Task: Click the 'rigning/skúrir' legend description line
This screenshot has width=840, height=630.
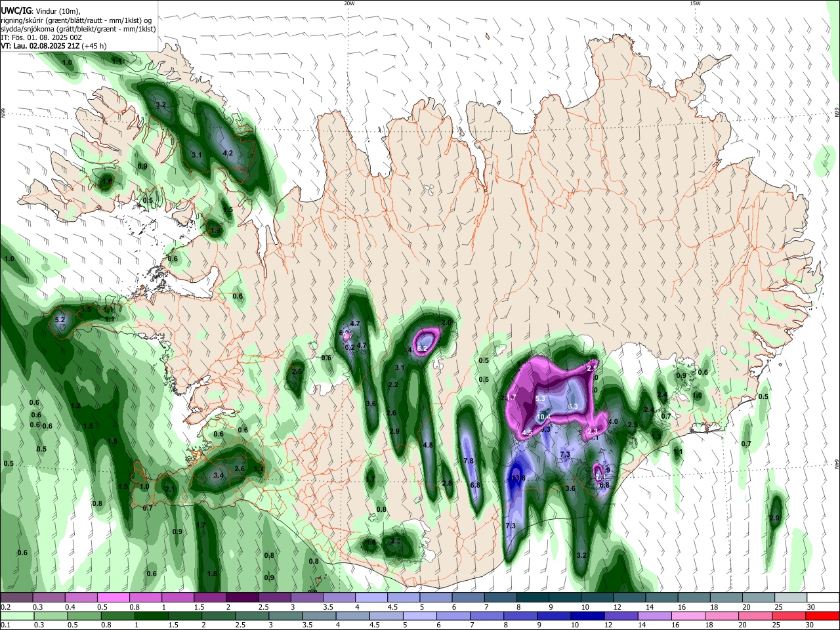Action: pyautogui.click(x=77, y=20)
